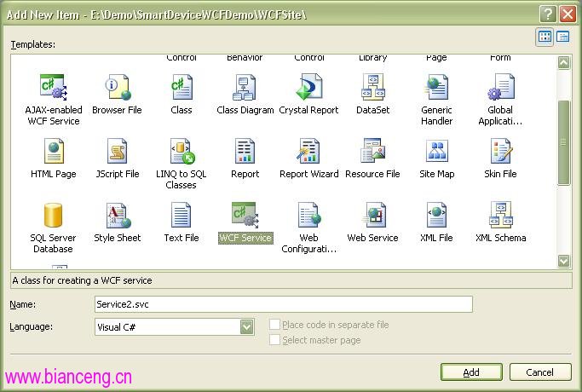Click the templates scrollbar up arrow
The width and height of the screenshot is (582, 392).
[563, 63]
